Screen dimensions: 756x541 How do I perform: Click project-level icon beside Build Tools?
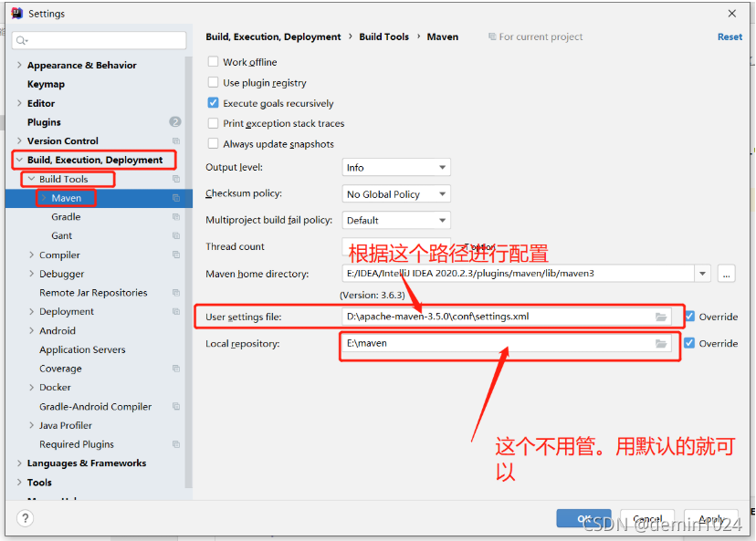176,179
